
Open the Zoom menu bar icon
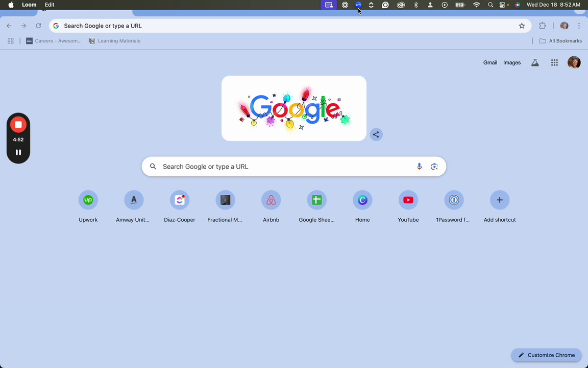pos(358,5)
